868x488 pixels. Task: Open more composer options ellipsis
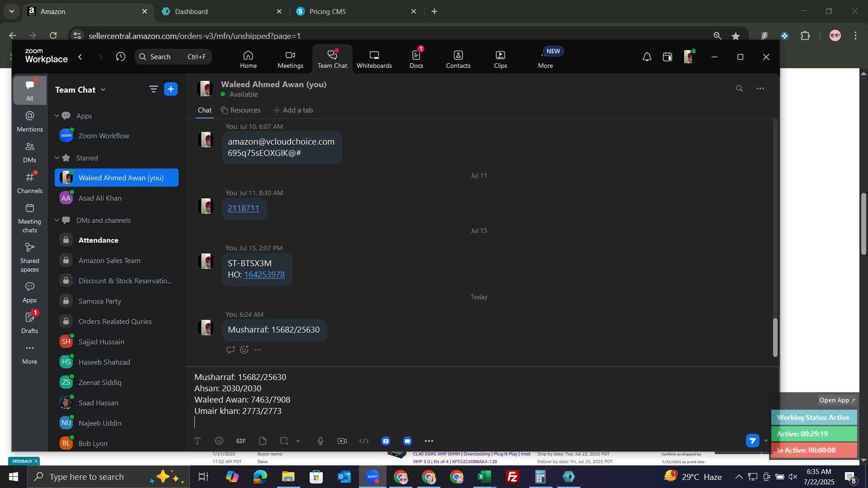(429, 441)
